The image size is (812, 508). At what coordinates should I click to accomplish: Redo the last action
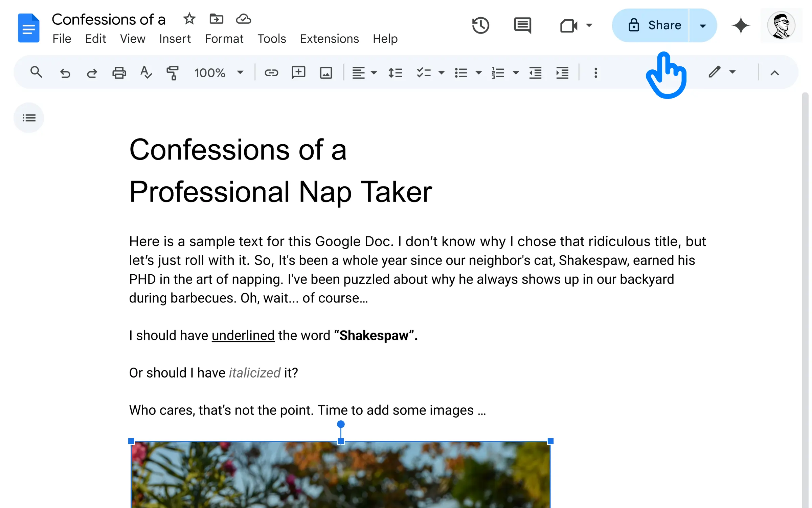(x=92, y=73)
